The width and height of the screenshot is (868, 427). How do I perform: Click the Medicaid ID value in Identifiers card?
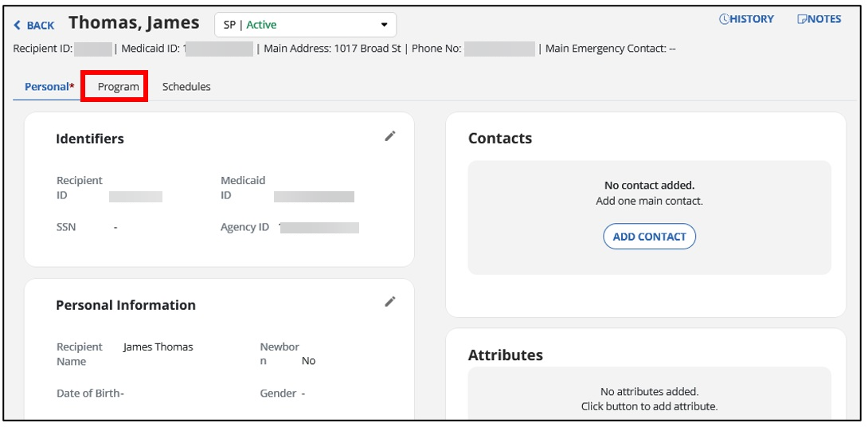coord(314,196)
